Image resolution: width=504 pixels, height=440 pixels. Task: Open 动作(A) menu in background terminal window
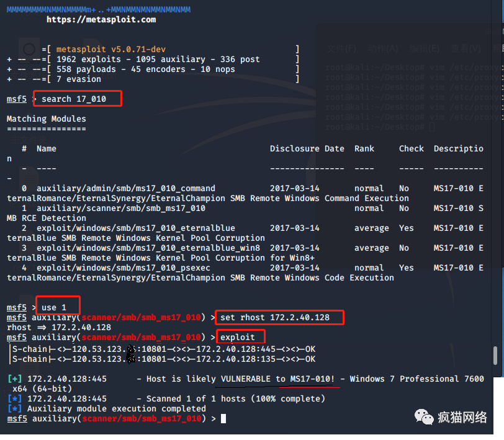click(383, 49)
